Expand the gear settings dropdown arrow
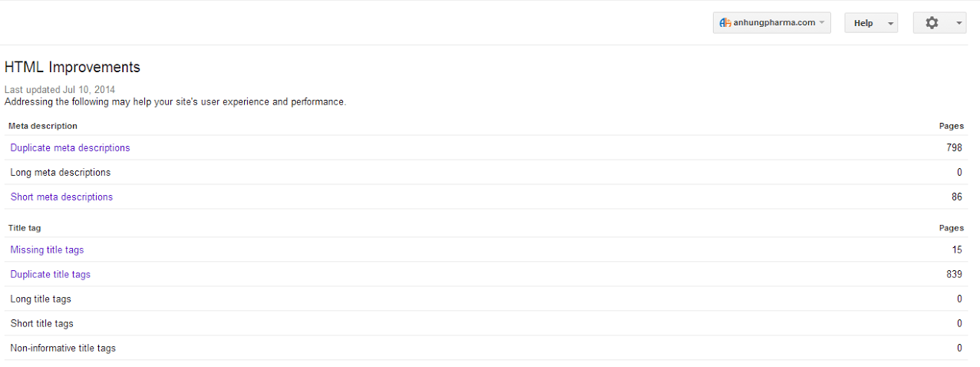The image size is (980, 367). (x=959, y=23)
